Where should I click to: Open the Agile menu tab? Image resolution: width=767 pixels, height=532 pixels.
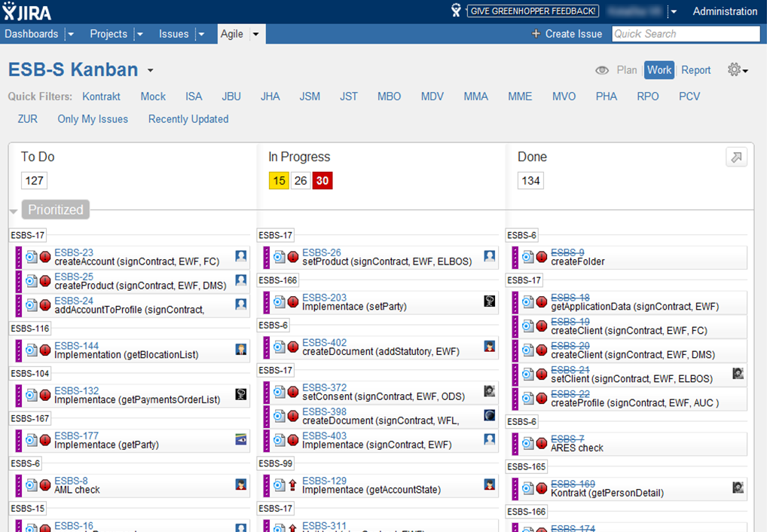pyautogui.click(x=232, y=34)
